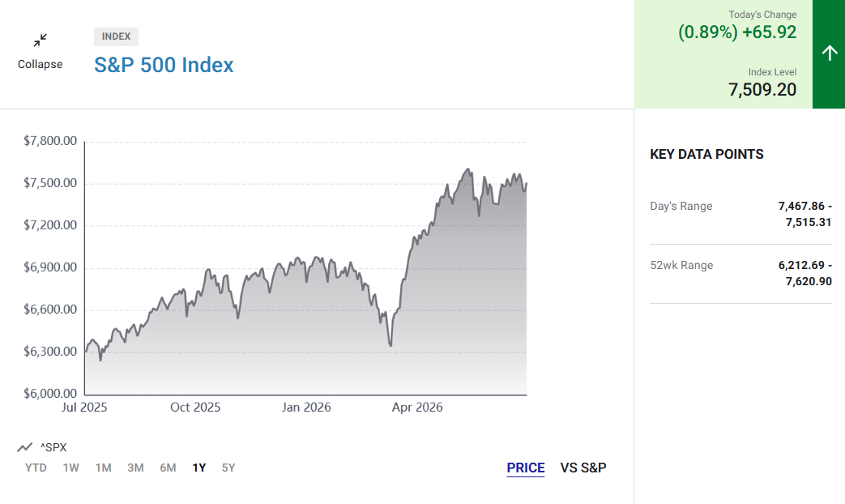
Task: Select the 1Y time range
Action: click(x=198, y=468)
